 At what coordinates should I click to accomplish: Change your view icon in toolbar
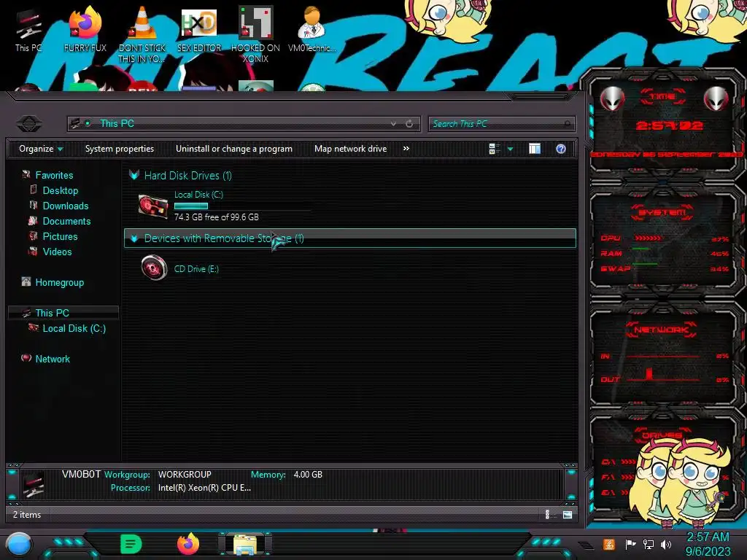click(494, 149)
